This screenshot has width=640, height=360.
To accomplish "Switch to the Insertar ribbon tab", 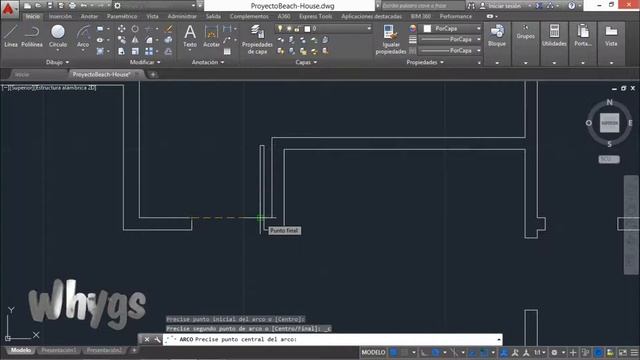I will tap(60, 16).
